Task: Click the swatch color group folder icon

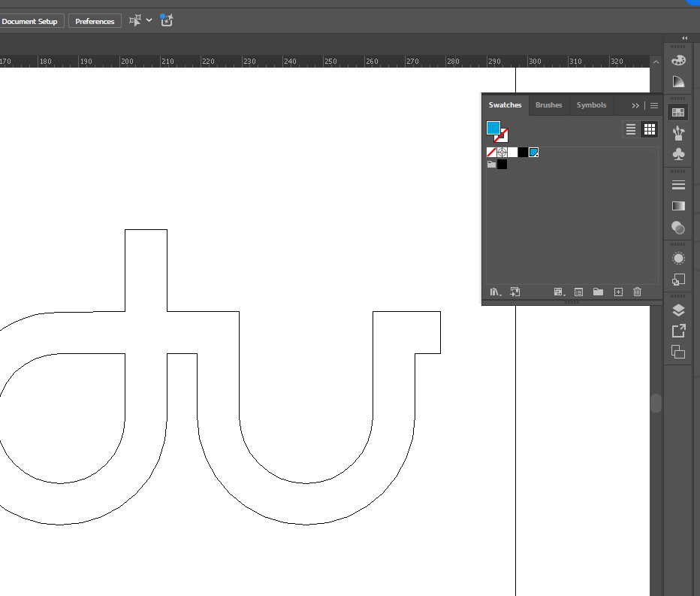Action: click(x=491, y=164)
